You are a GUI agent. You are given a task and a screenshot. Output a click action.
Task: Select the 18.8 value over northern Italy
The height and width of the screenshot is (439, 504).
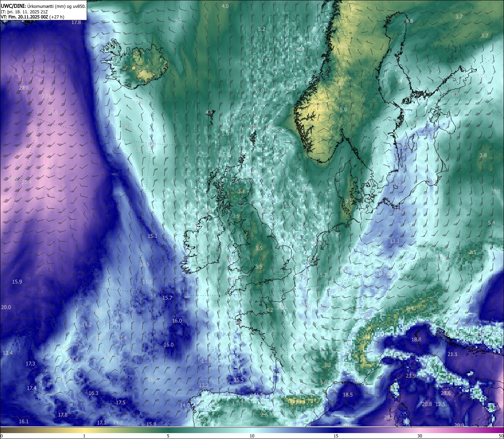(416, 339)
